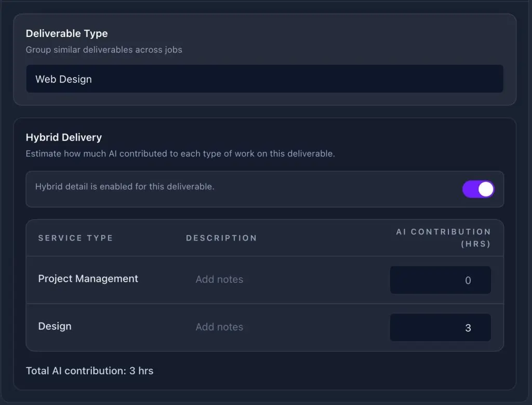Click the Total AI contribution summary text

point(89,371)
